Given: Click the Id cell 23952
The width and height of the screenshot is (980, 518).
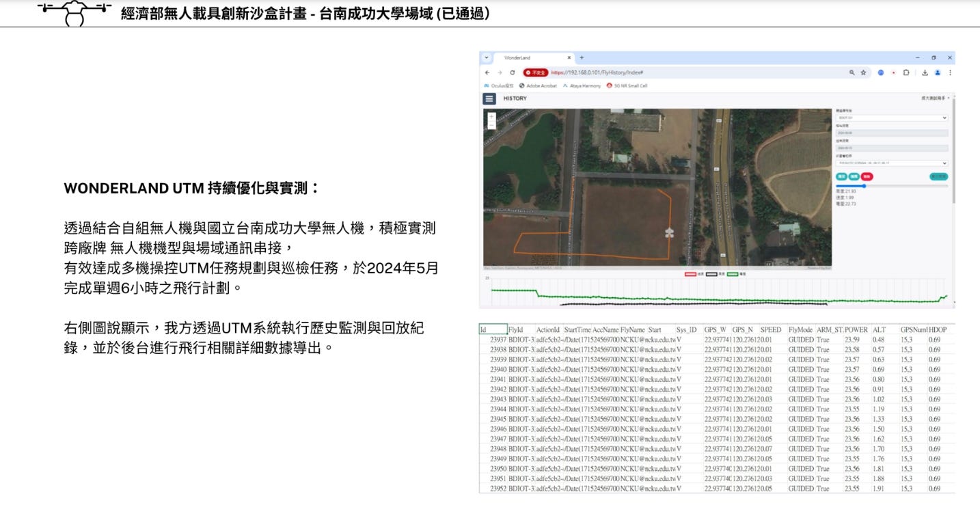Looking at the screenshot, I should (x=498, y=489).
